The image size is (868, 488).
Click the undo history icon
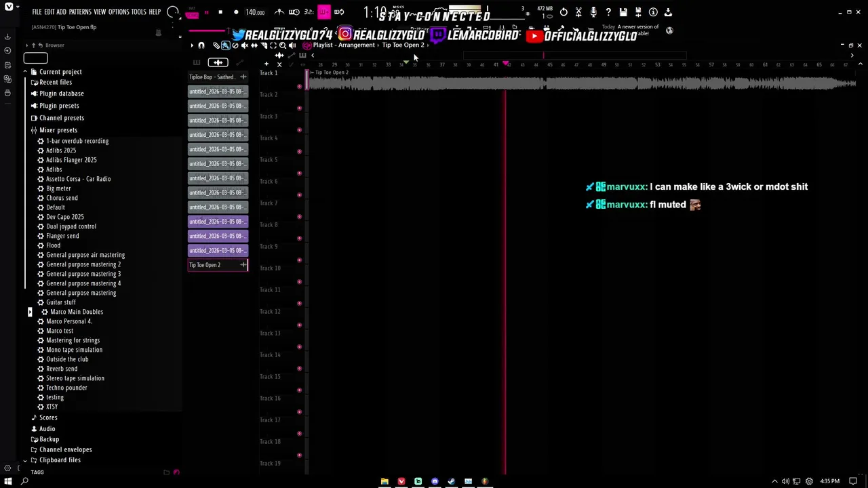tap(564, 12)
